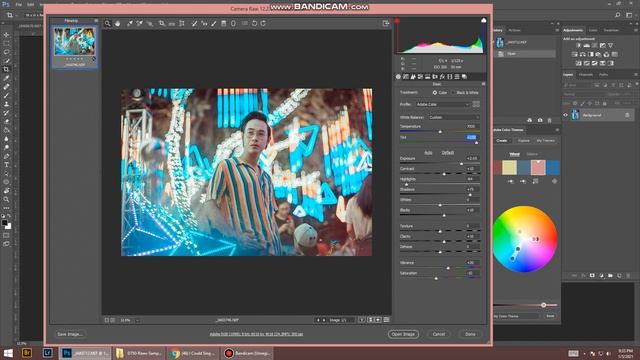
Task: Switch to the Channels tab
Action: click(x=586, y=75)
